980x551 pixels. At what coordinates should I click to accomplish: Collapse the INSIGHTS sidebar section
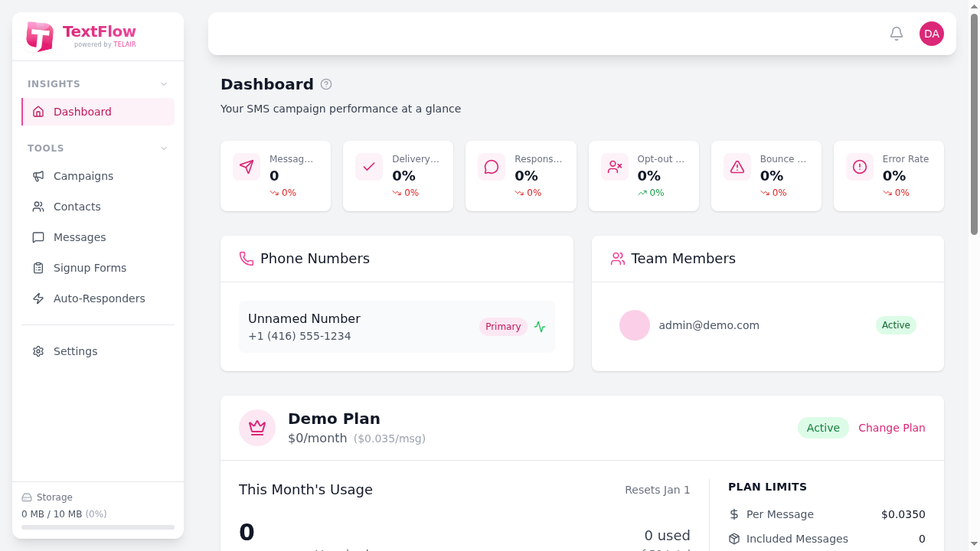[x=163, y=83]
